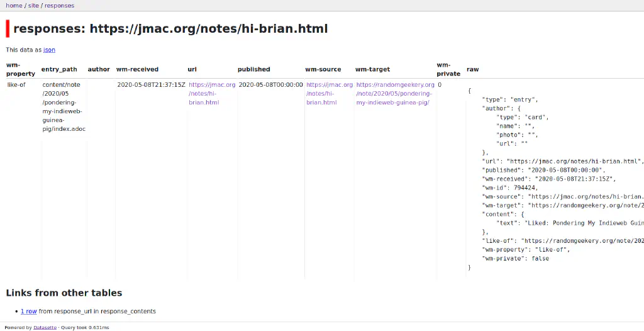The image size is (644, 331).
Task: Click the entry_path cell content/note/2020/05
Action: coord(64,107)
